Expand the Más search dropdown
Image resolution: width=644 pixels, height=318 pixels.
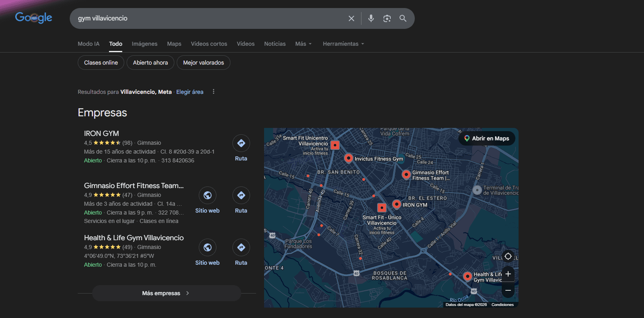coord(303,44)
